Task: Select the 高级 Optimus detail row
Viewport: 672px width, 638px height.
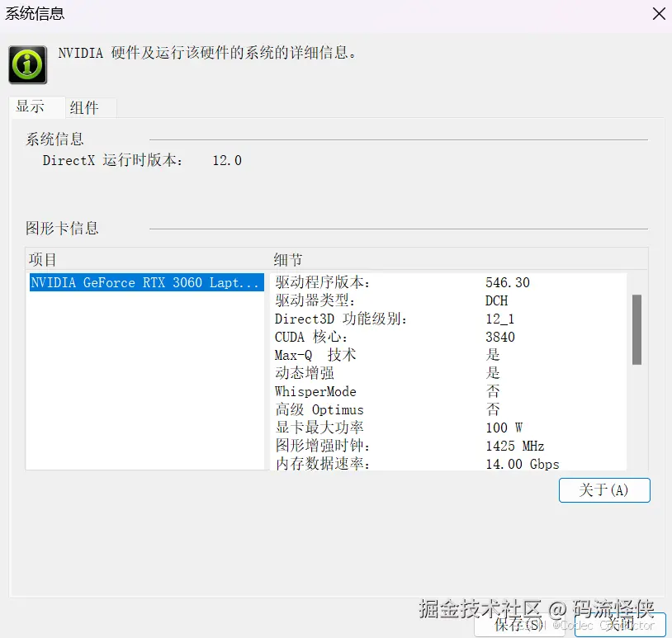Action: pos(413,409)
